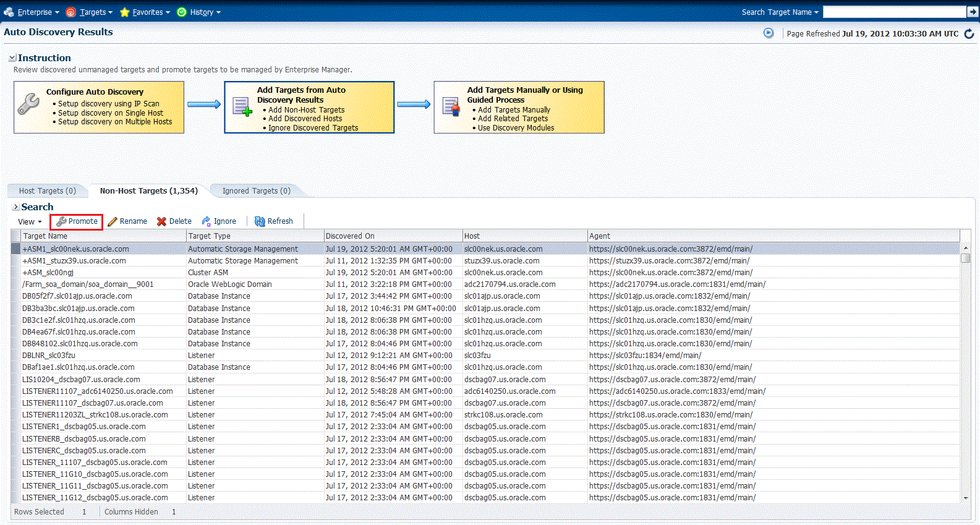Click the table scrollbar down arrow
This screenshot has width=980, height=525.
coord(965,498)
